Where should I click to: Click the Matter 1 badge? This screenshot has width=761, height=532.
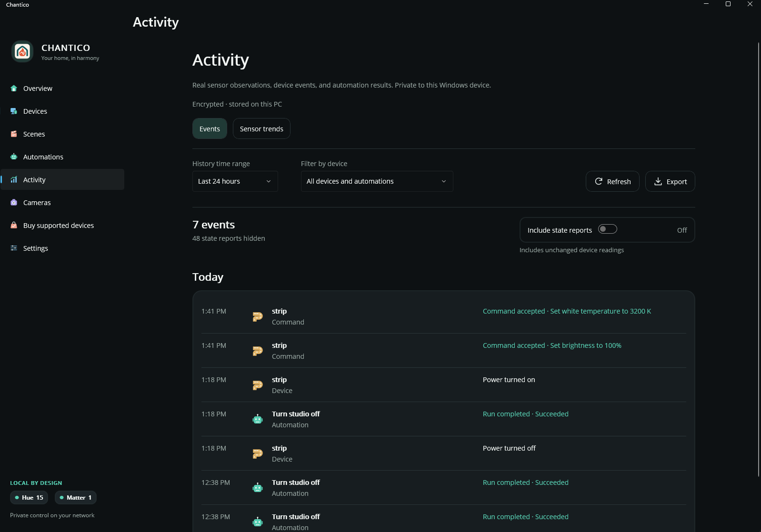[76, 498]
